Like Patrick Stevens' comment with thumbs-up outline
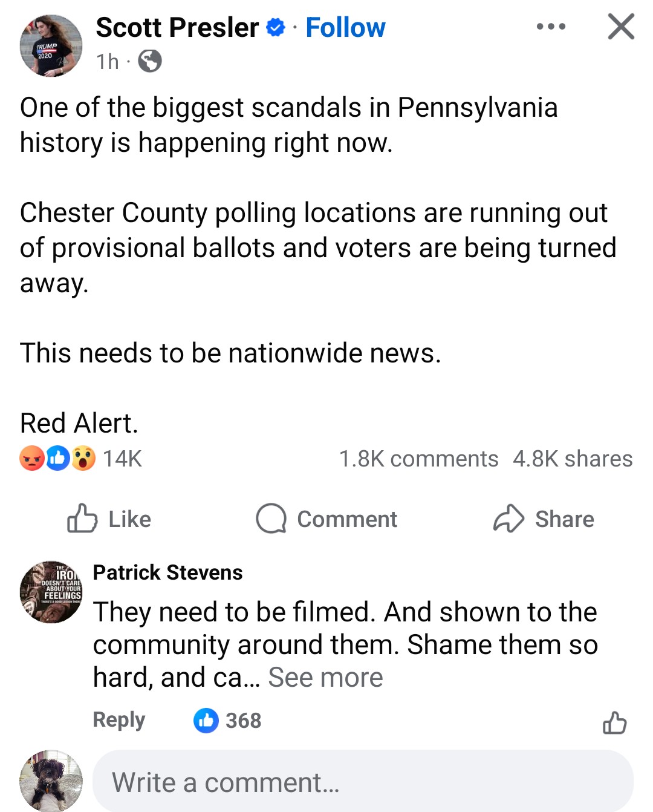 [614, 722]
